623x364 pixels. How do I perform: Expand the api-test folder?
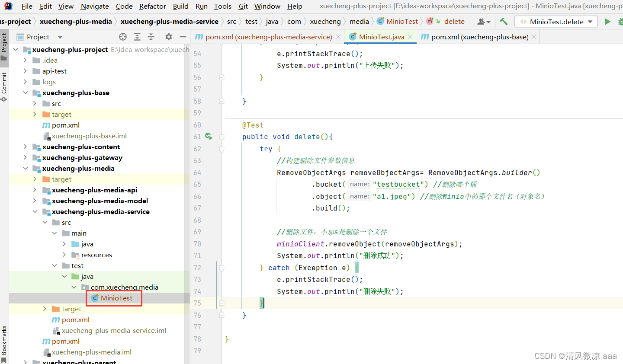(25, 71)
